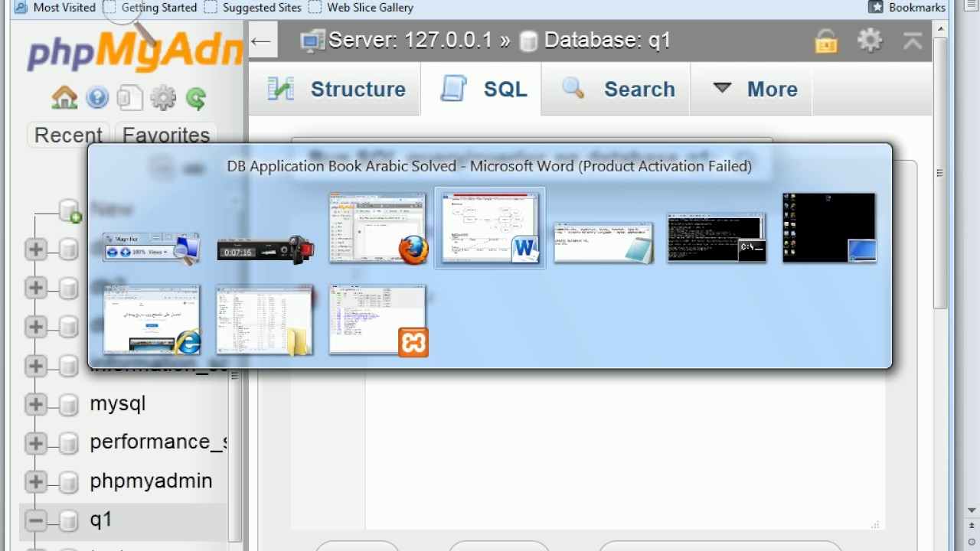The height and width of the screenshot is (551, 980).
Task: Select the phpmyadmin database in tree
Action: [151, 481]
